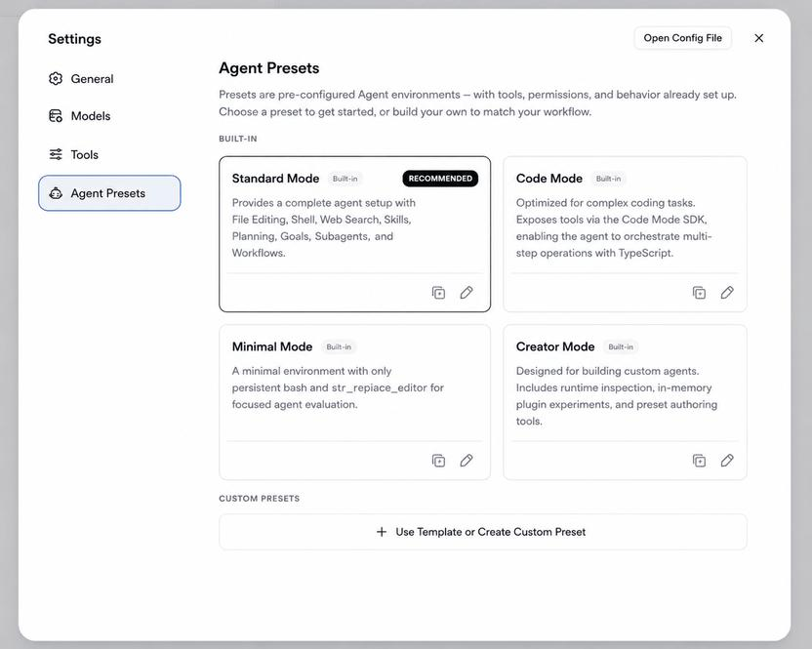Screen dimensions: 812x649
Task: Click the CUSTOM PRESETS section label
Action: click(259, 499)
